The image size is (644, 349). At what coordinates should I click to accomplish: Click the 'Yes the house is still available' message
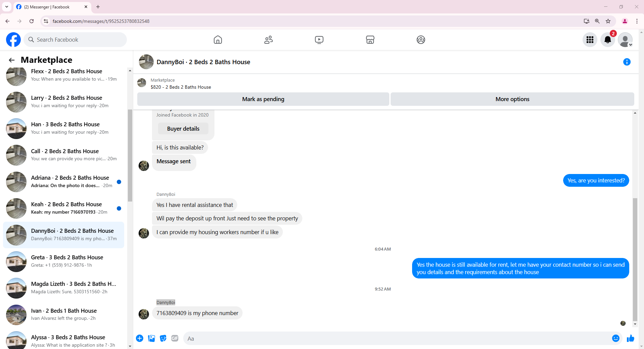pyautogui.click(x=521, y=268)
